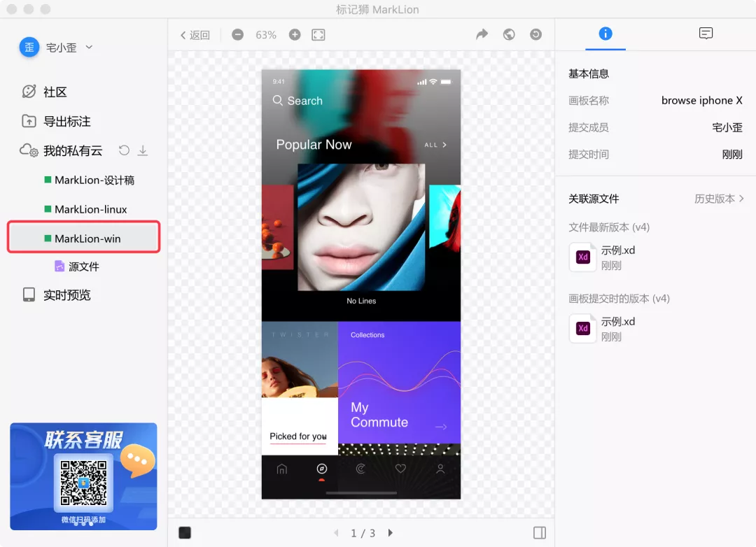Click the 返回 back button
The width and height of the screenshot is (756, 547).
click(195, 35)
